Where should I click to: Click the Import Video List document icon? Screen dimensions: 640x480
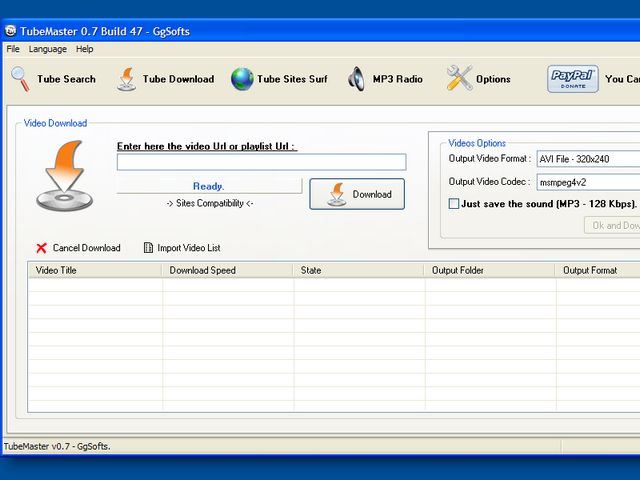tap(148, 248)
